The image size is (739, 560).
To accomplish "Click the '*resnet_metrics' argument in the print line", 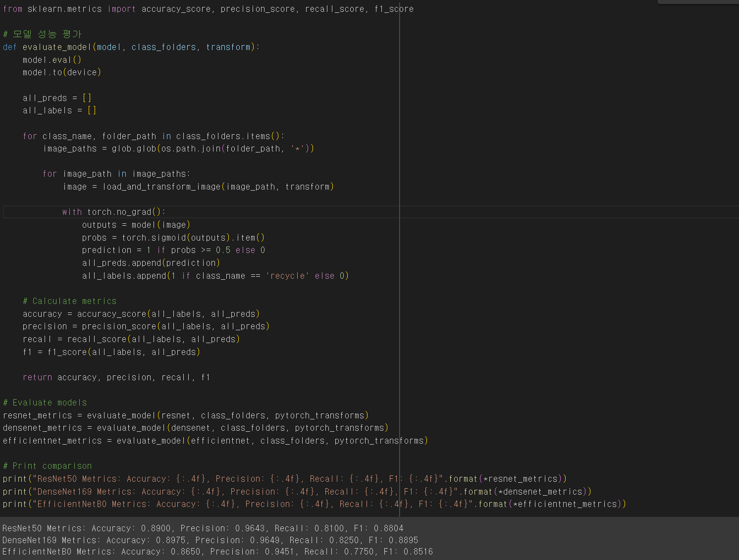I will point(520,479).
